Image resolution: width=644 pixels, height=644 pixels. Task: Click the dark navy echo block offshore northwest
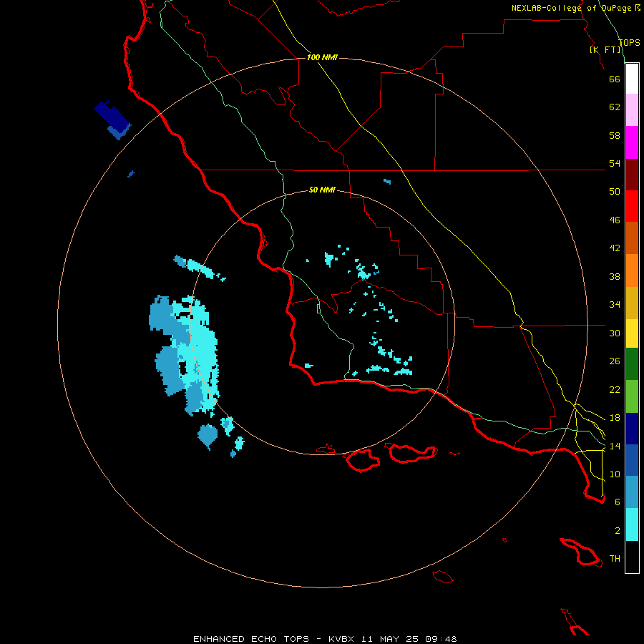112,117
